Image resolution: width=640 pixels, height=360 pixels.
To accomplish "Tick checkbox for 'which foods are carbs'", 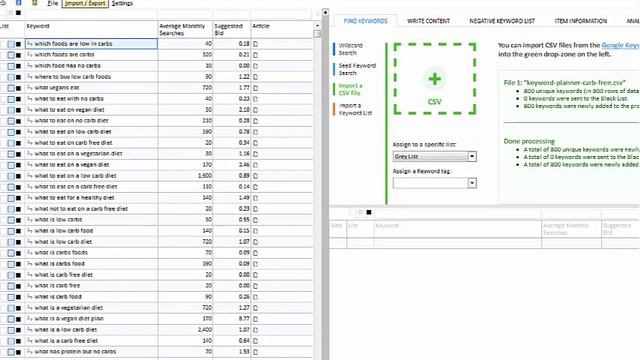I will coord(11,55).
